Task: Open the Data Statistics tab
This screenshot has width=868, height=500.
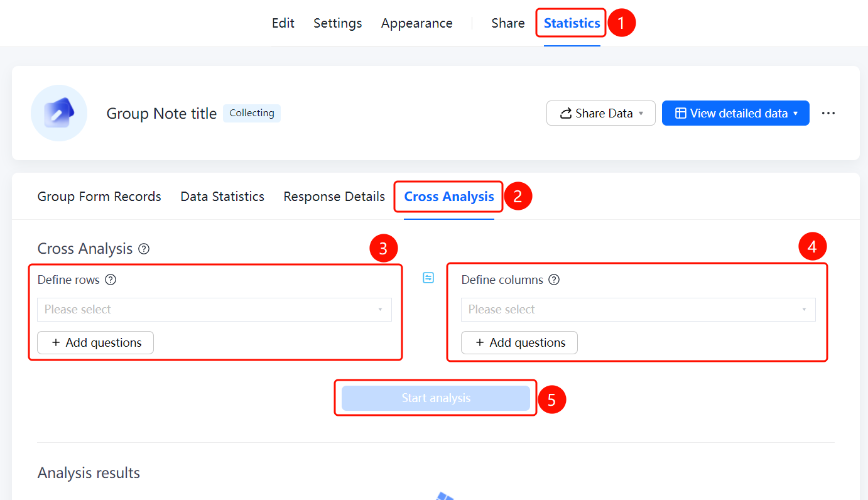Action: 222,197
